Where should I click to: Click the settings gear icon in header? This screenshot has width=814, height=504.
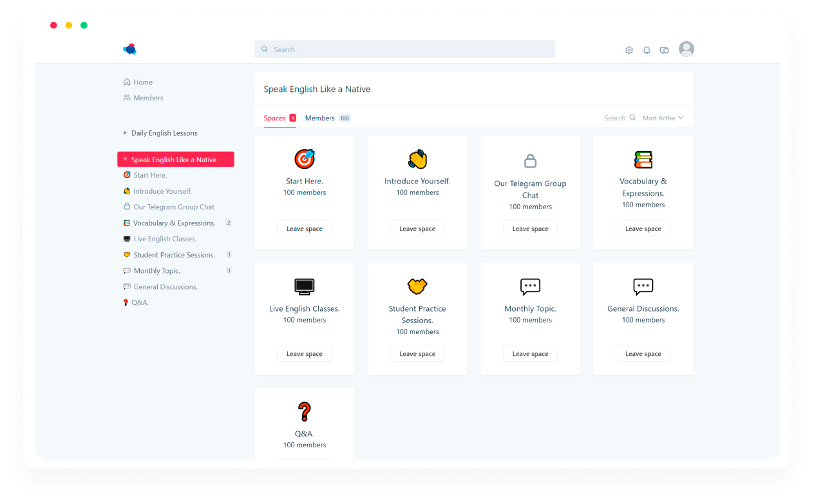pos(629,50)
